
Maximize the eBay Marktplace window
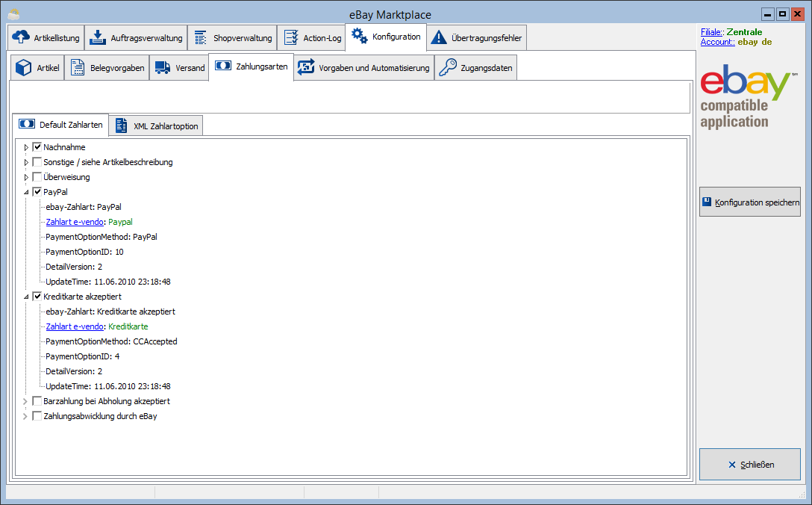(782, 14)
